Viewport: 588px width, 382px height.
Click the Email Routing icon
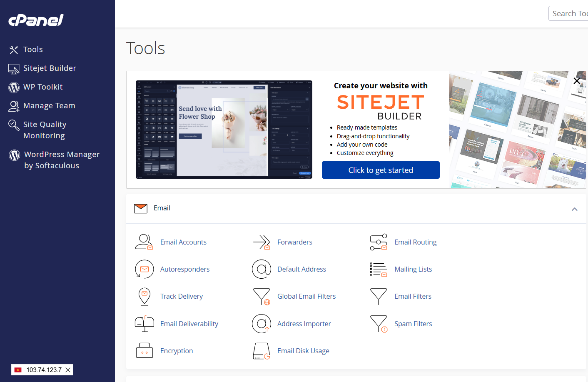[379, 242]
